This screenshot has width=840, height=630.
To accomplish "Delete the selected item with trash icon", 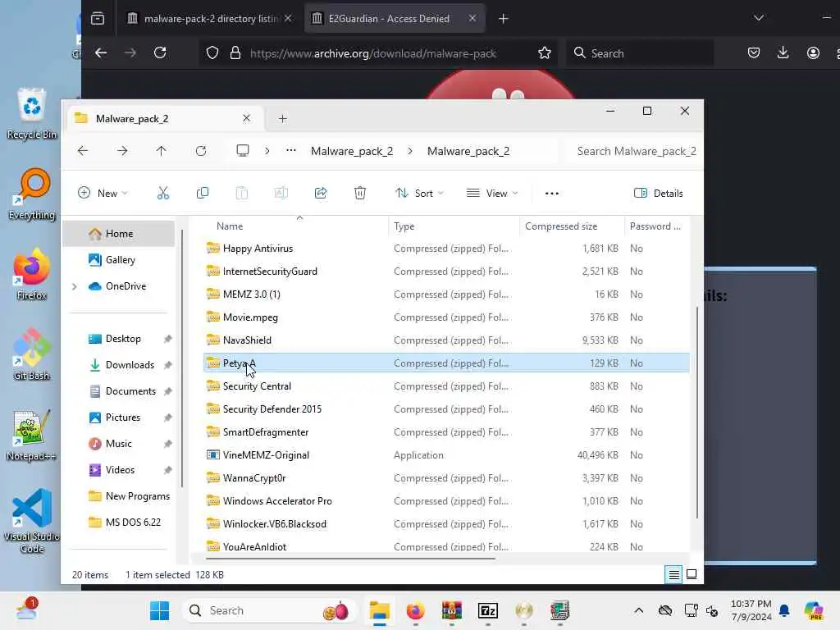I will coord(360,194).
